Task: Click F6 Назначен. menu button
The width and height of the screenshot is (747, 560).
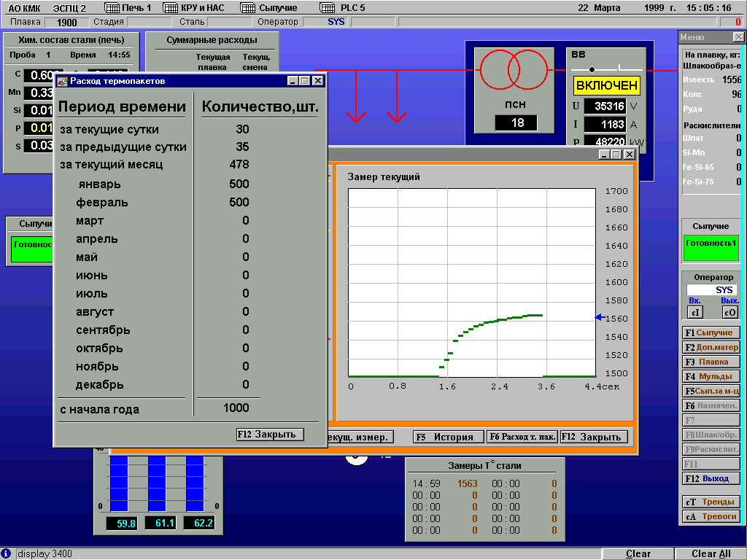Action: [711, 405]
